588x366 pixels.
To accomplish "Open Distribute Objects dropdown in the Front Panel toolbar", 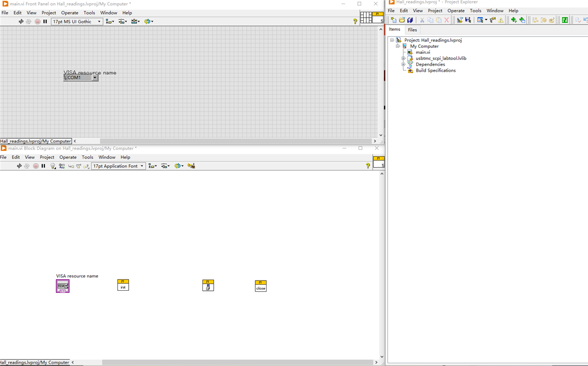I will (x=123, y=21).
